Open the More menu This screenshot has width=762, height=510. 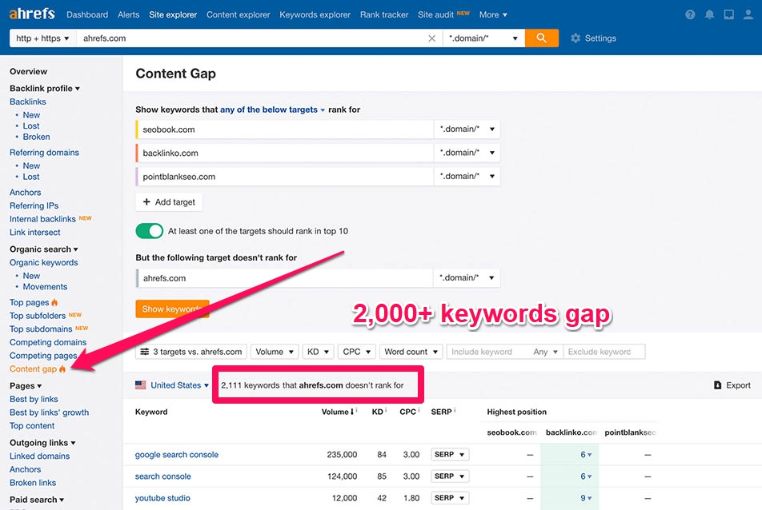tap(493, 15)
